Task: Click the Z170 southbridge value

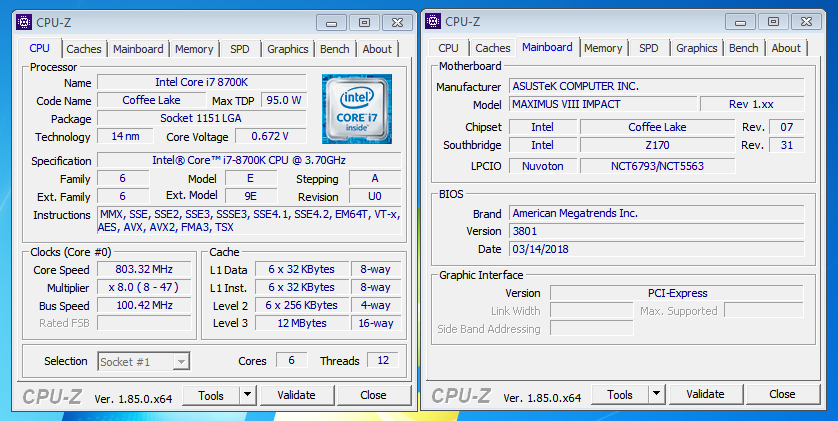Action: tap(658, 145)
